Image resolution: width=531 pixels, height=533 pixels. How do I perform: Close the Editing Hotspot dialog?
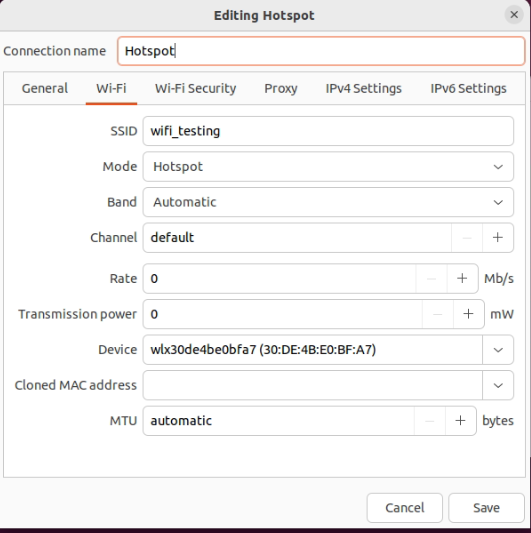[514, 15]
